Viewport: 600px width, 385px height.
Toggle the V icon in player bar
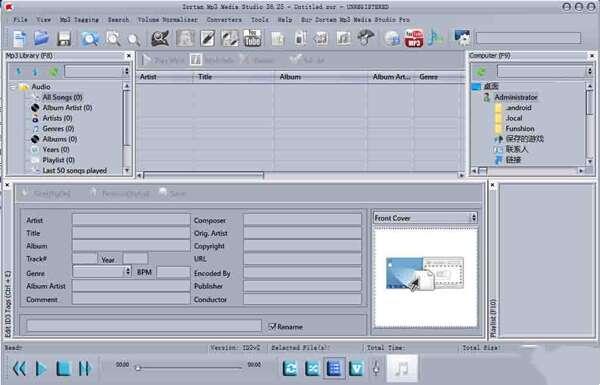(356, 369)
